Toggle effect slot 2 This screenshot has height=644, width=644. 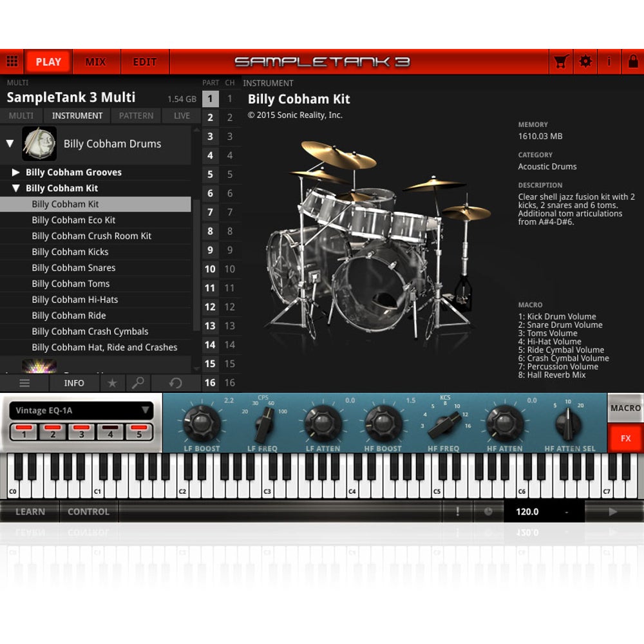pyautogui.click(x=53, y=431)
